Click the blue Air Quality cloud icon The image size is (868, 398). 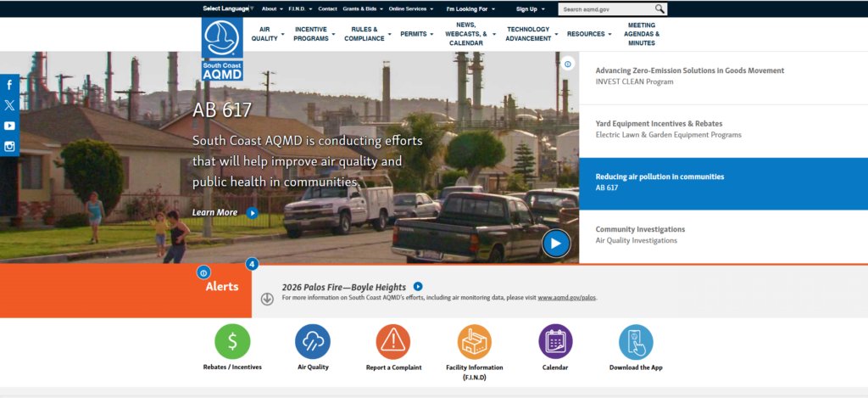[x=313, y=341]
